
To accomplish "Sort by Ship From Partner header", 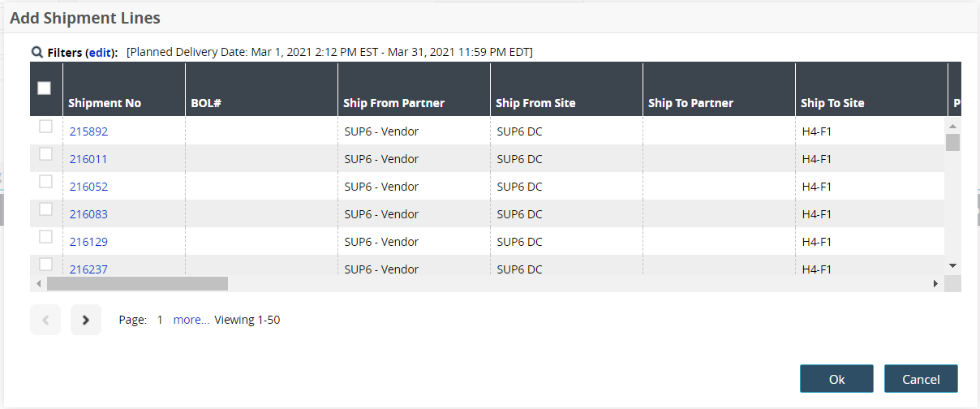I will pos(393,103).
